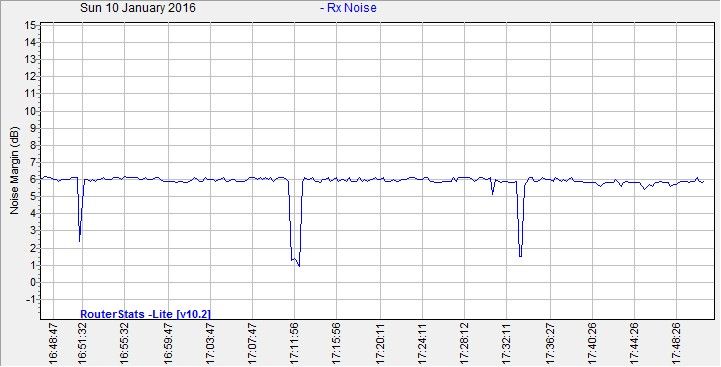Click the 'Noise Margin (dB)' axis title
Screen dimensions: 721x367
click(x=14, y=170)
